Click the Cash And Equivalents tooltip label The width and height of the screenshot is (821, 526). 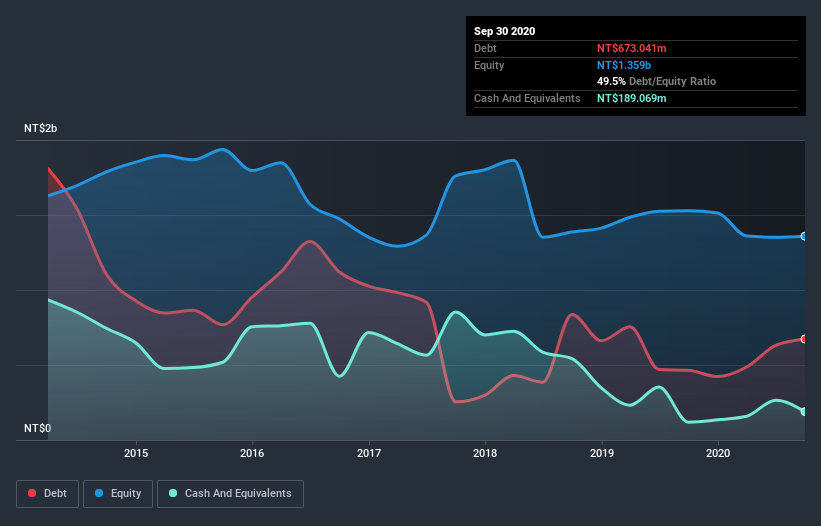pyautogui.click(x=527, y=98)
